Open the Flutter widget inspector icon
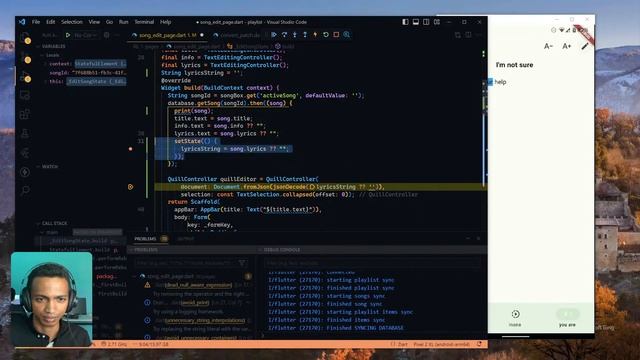 coord(347,35)
